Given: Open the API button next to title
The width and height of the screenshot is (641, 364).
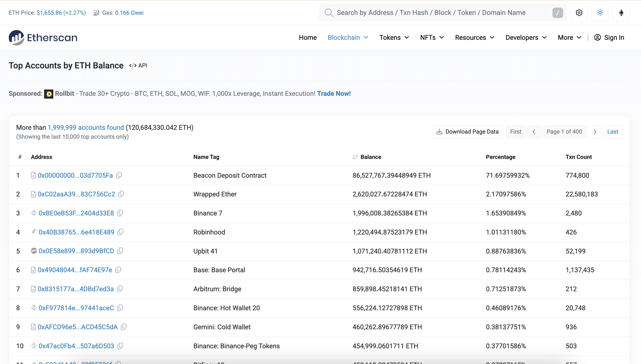Looking at the screenshot, I should [x=138, y=66].
